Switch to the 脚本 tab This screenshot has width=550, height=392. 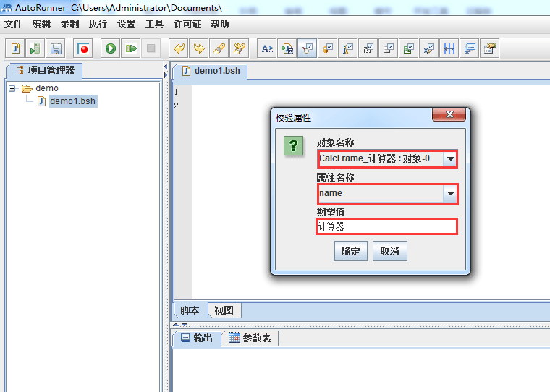190,310
